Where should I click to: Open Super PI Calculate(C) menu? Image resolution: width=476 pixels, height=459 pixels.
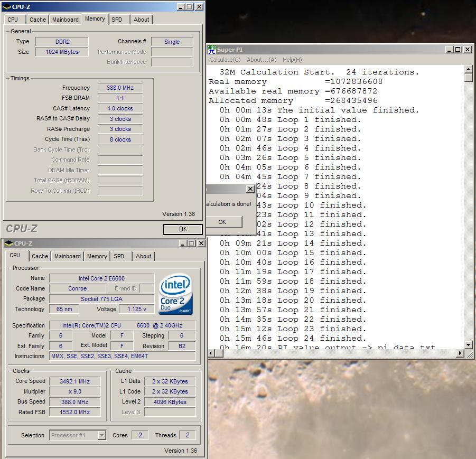point(225,60)
